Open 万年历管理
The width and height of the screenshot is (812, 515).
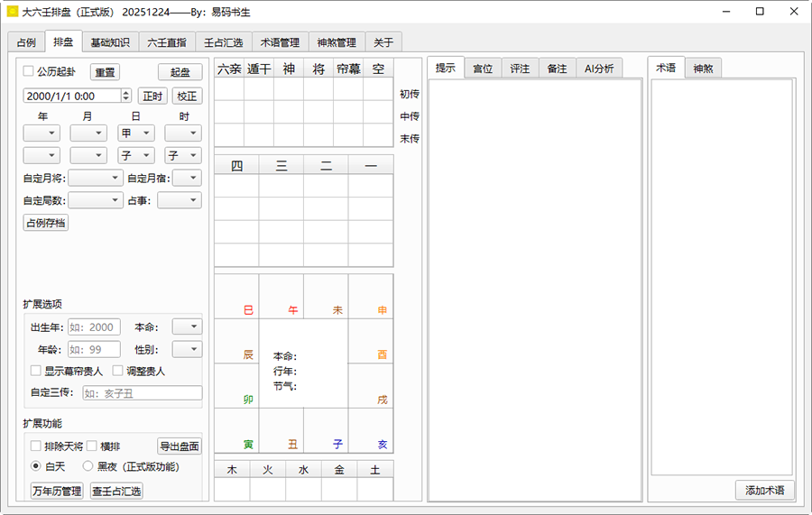click(57, 491)
